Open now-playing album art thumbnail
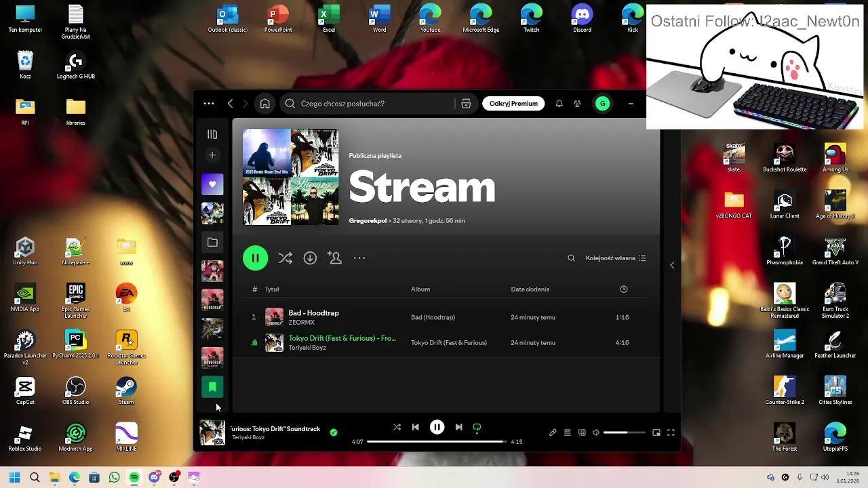This screenshot has width=868, height=488. click(x=212, y=432)
